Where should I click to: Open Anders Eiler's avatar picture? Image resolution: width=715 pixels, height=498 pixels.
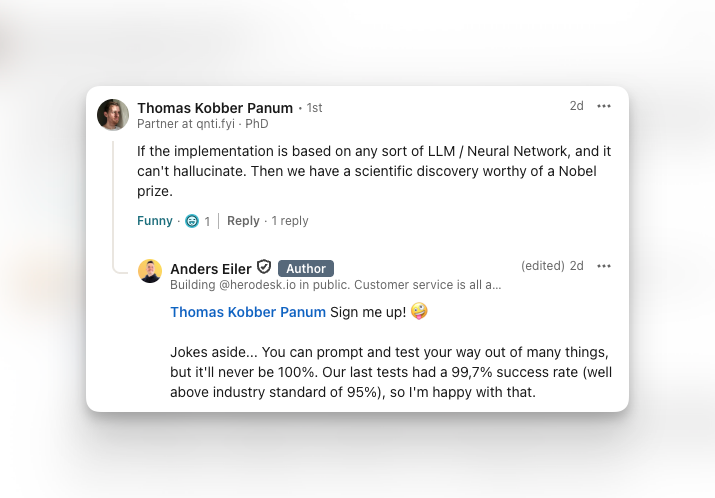(x=150, y=271)
